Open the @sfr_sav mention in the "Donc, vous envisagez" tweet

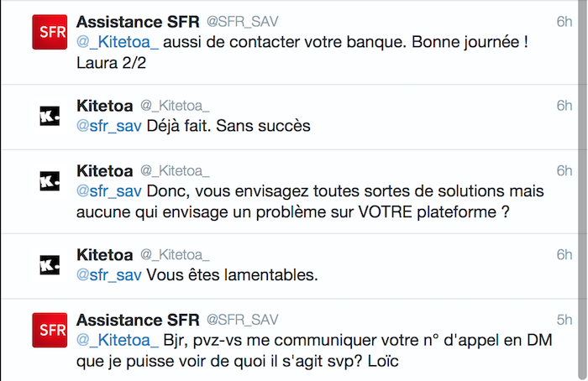(108, 191)
